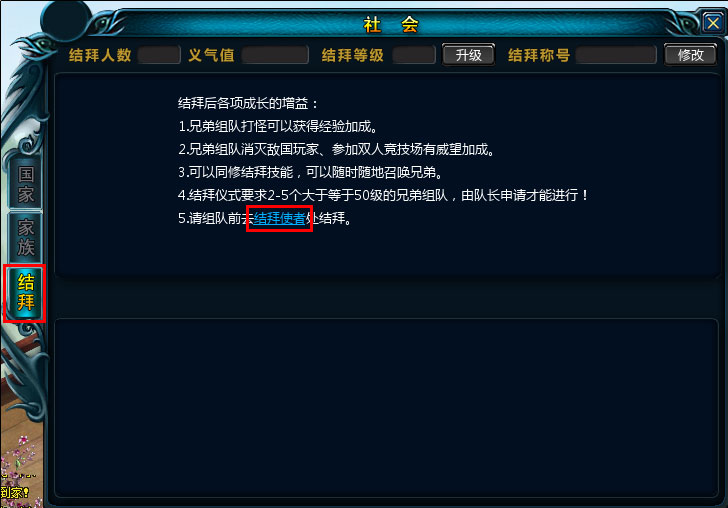Click the 结拜称号 value box
Viewport: 728px width, 508px height.
tap(616, 55)
